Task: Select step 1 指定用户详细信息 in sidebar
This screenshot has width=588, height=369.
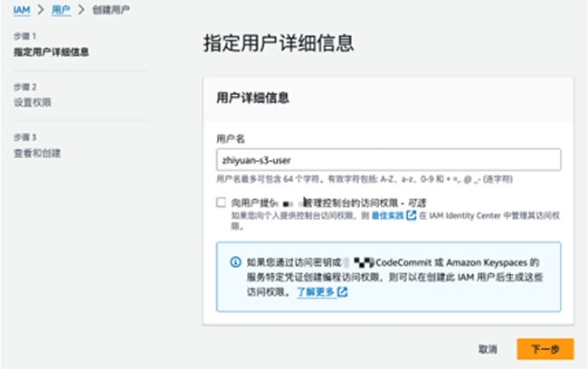Action: tap(51, 52)
